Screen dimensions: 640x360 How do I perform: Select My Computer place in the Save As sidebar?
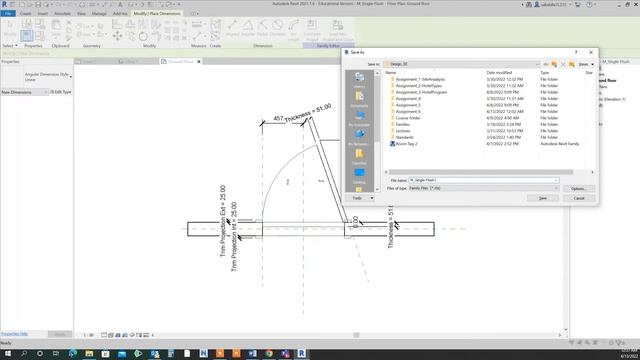(x=359, y=118)
